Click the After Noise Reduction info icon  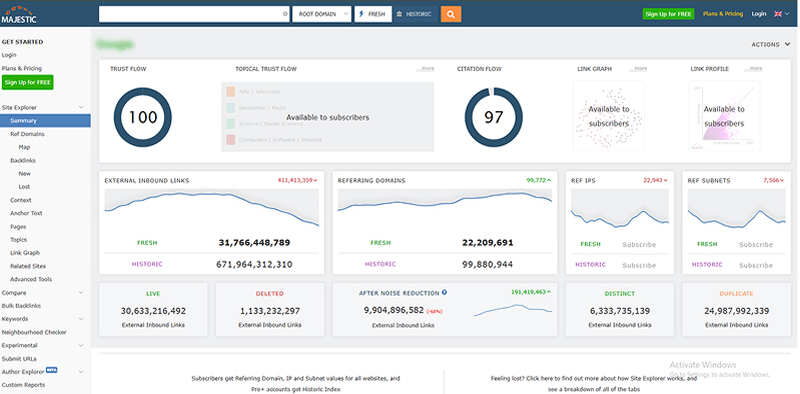[444, 292]
